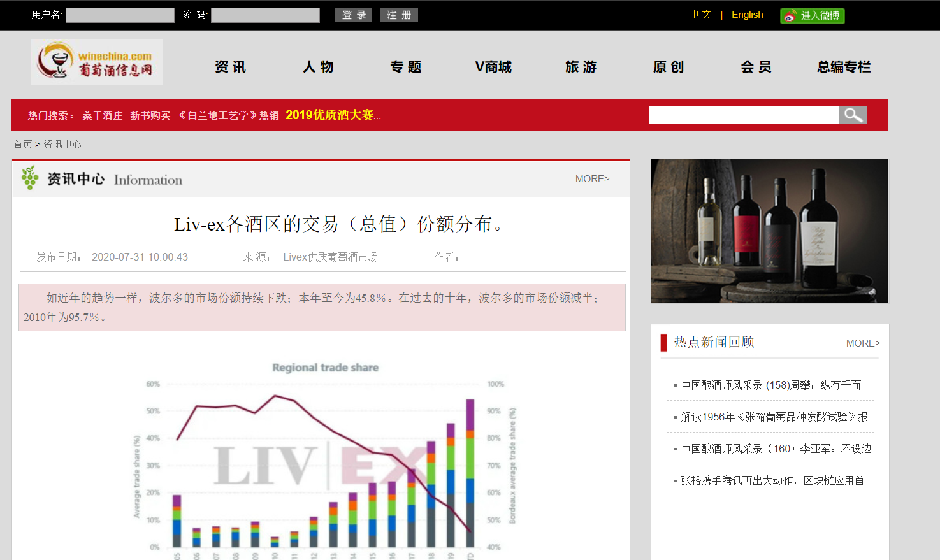Go to 首页 in the breadcrumb
Viewport: 940px width, 560px height.
click(x=23, y=144)
